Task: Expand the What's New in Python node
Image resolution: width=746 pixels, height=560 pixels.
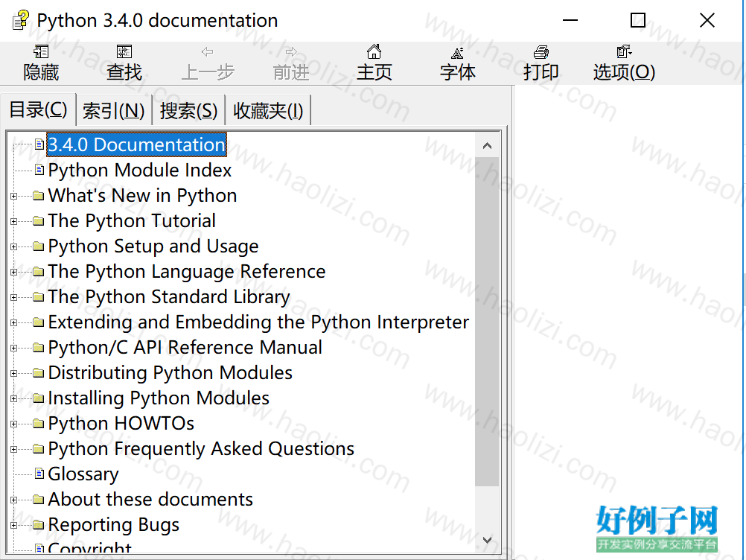Action: (x=14, y=196)
